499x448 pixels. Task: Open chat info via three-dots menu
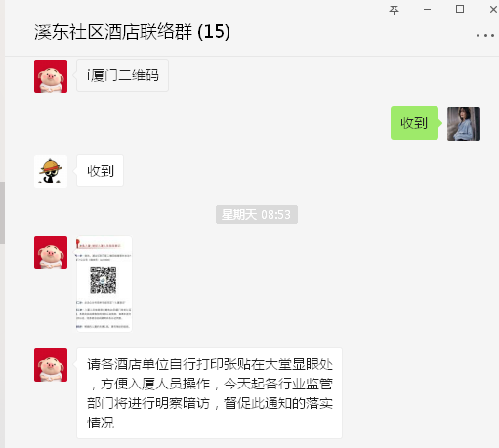pyautogui.click(x=485, y=35)
